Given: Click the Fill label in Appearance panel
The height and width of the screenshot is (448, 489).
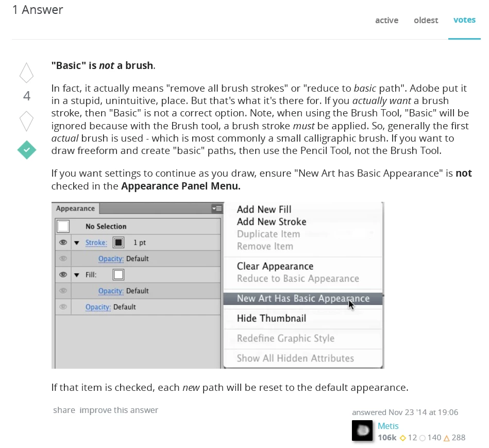Looking at the screenshot, I should [91, 274].
